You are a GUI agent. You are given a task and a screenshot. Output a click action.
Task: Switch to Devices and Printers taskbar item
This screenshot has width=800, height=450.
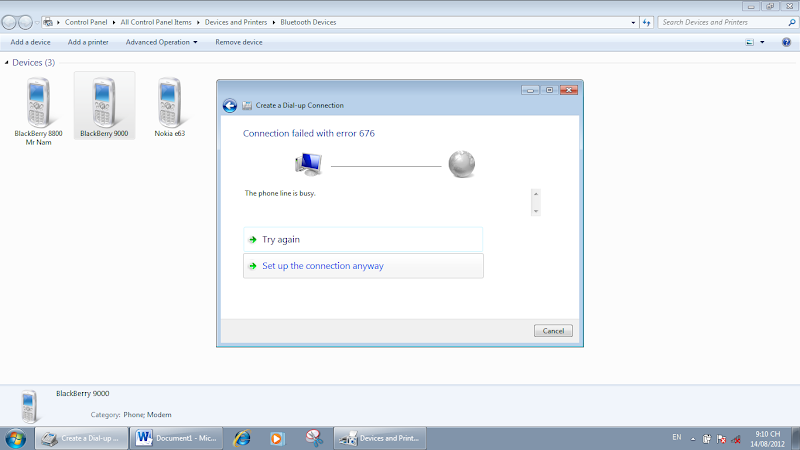pyautogui.click(x=380, y=438)
